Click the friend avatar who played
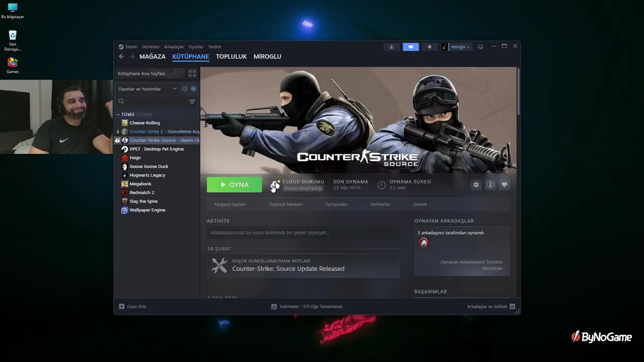The image size is (644, 362). [x=424, y=243]
